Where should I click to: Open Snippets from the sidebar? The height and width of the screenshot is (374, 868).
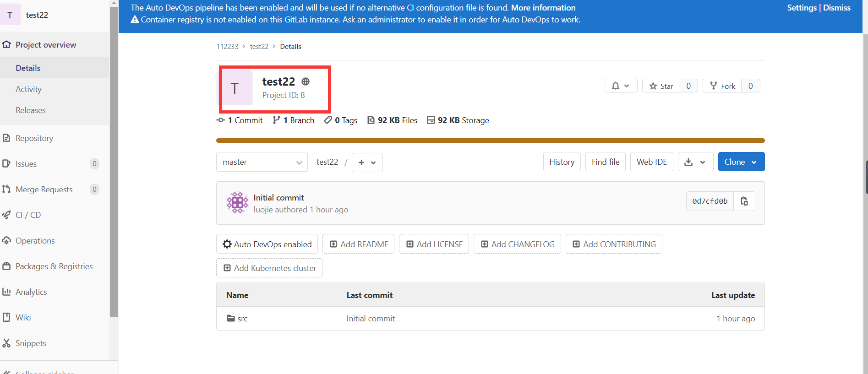[31, 343]
